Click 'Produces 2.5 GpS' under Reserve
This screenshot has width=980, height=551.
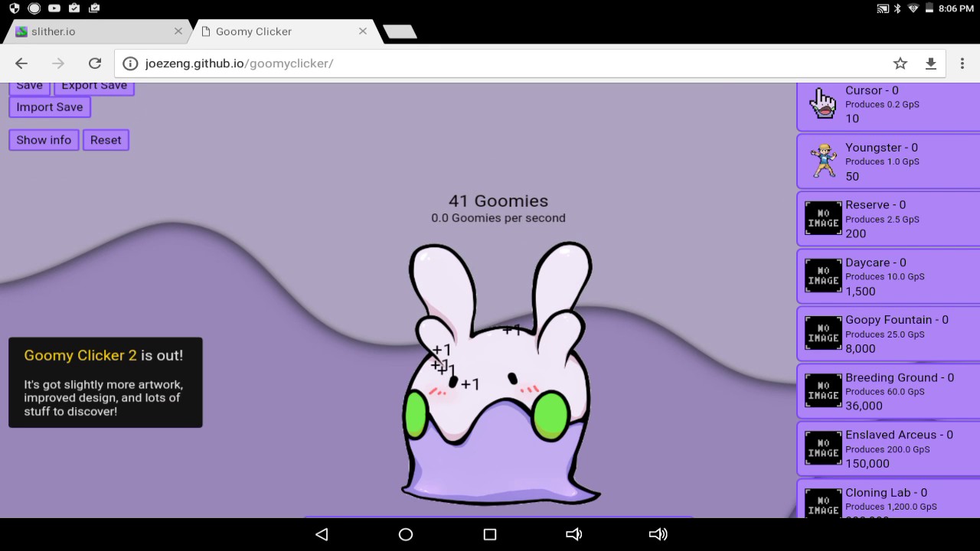(x=882, y=220)
